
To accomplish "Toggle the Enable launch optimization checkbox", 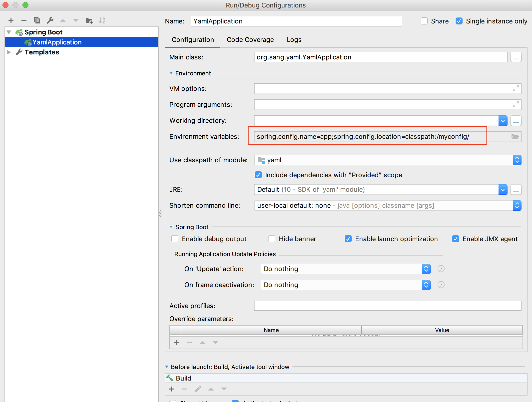I will pyautogui.click(x=348, y=239).
